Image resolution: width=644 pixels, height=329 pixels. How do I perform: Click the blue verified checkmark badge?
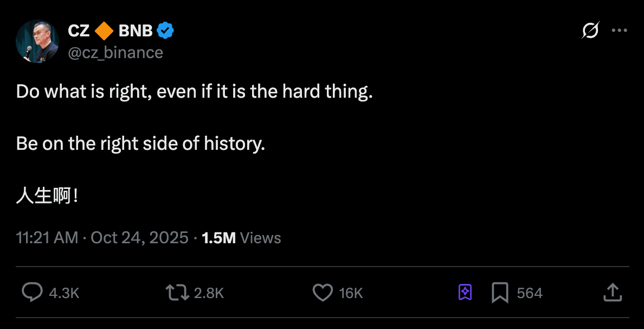coord(165,31)
